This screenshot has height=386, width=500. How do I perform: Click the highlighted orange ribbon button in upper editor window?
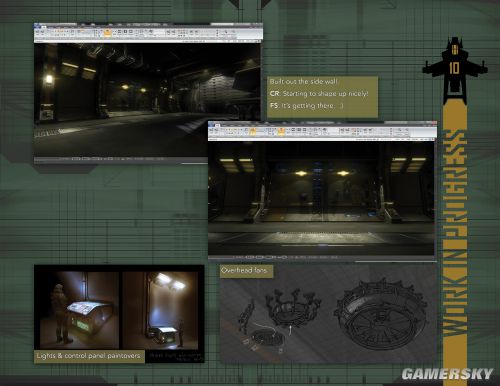coord(108,33)
